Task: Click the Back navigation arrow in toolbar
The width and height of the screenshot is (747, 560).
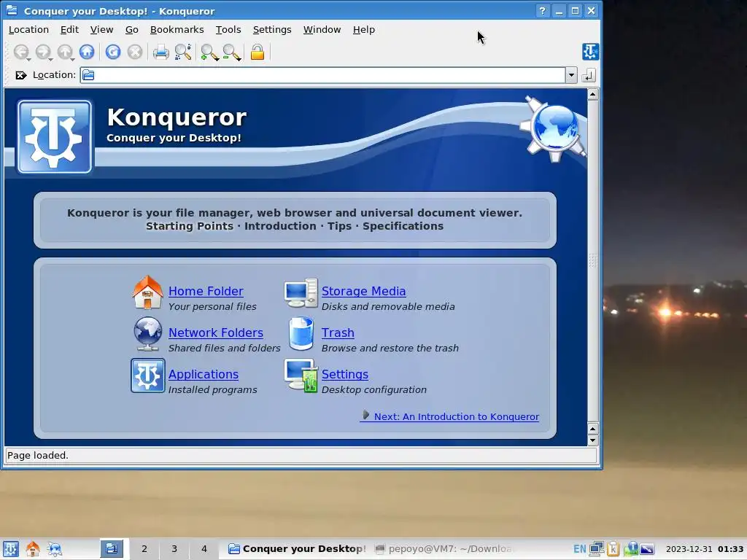Action: 20,52
